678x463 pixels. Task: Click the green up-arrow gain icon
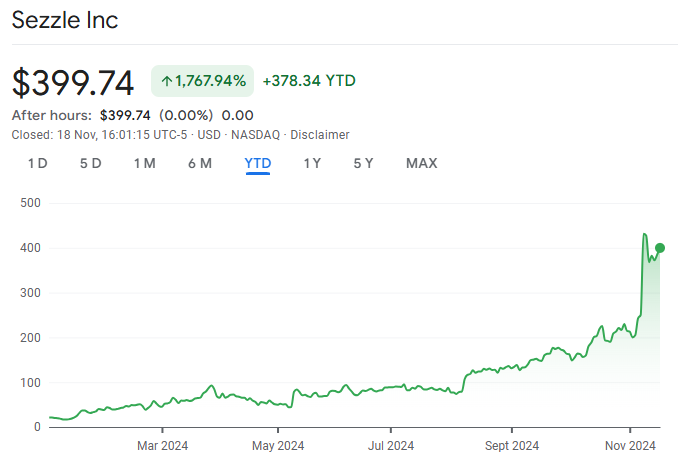[x=166, y=81]
